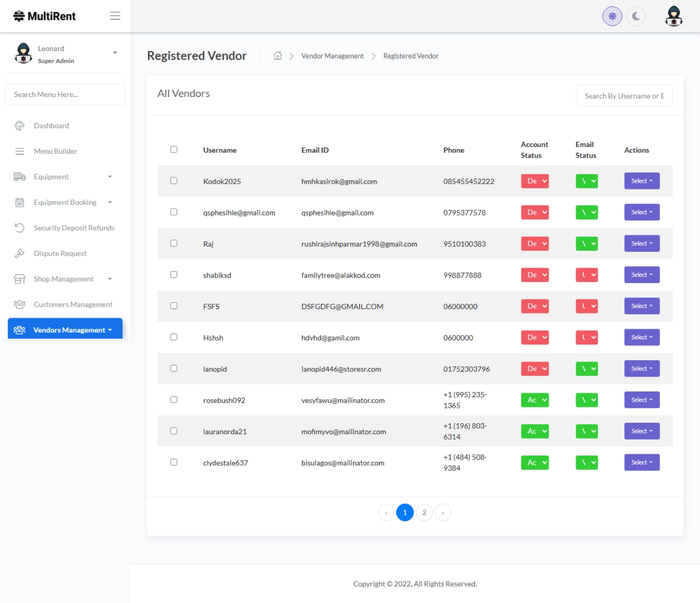Screen dimensions: 700x603
Task: Expand the Select actions dropdown for lanopid
Action: [642, 369]
